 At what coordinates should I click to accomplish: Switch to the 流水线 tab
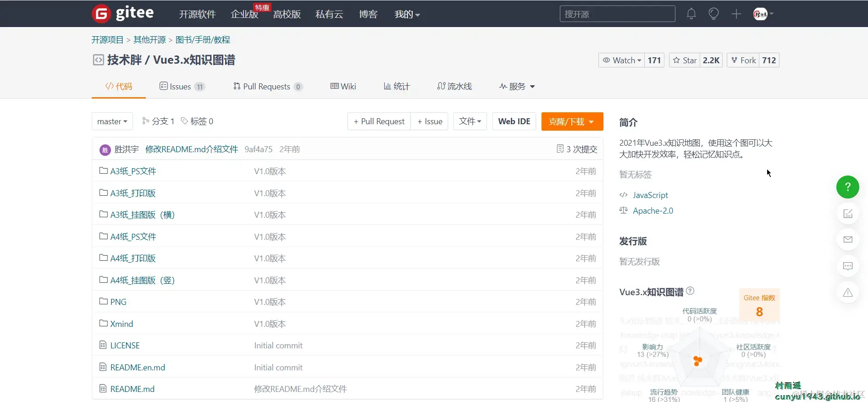point(454,86)
